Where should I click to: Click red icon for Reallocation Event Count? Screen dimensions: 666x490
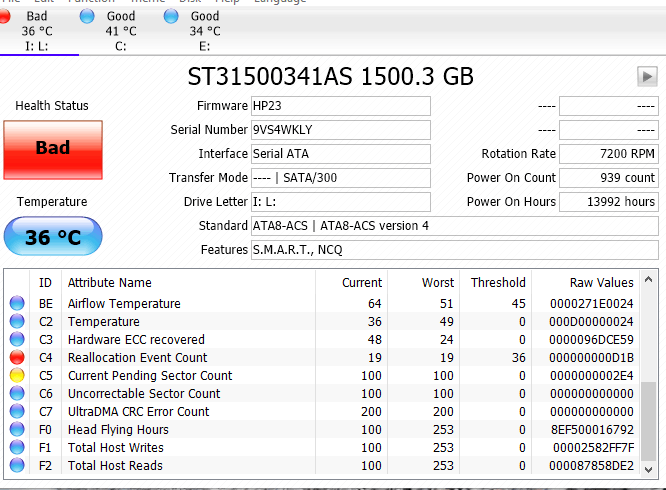coord(17,357)
